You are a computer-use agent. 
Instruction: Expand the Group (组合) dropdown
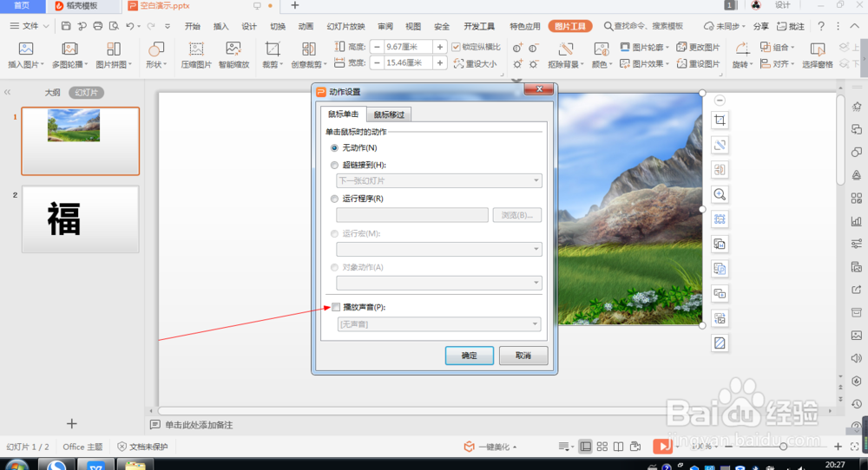(x=777, y=47)
